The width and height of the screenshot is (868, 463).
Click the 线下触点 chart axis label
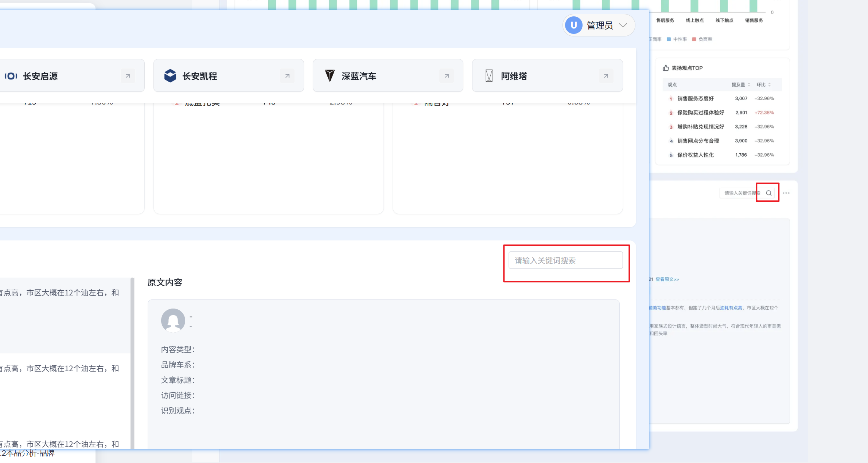click(724, 20)
